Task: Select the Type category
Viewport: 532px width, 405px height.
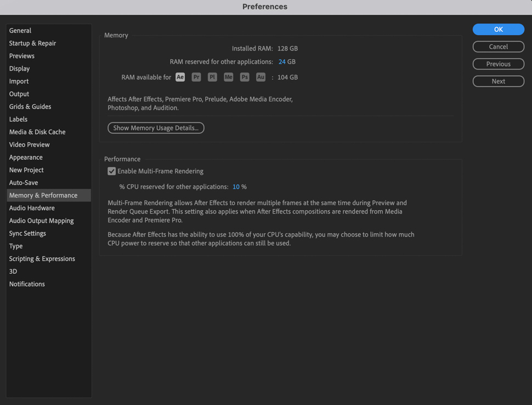Action: click(x=49, y=246)
